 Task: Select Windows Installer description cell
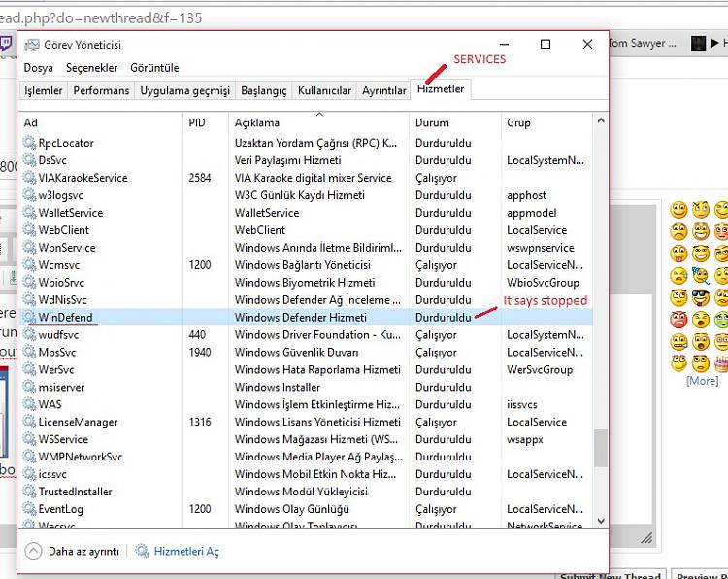point(278,387)
